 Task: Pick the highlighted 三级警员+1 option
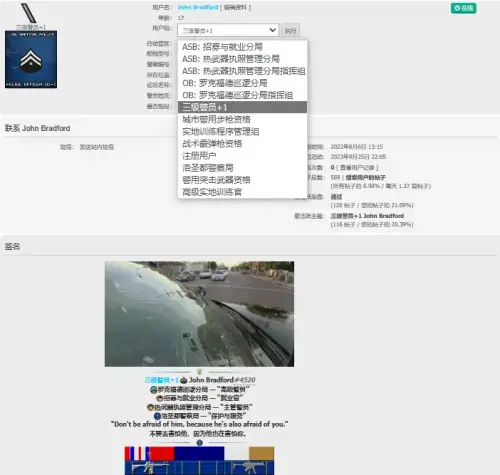[x=242, y=107]
